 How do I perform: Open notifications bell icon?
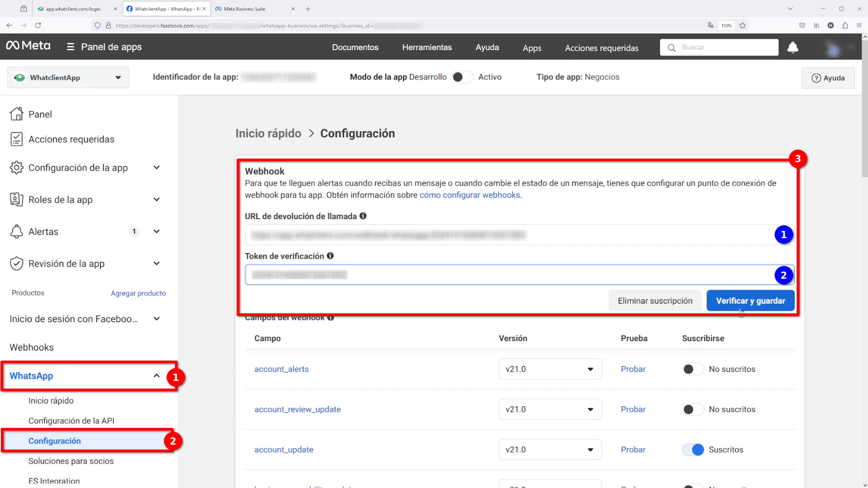[x=793, y=47]
